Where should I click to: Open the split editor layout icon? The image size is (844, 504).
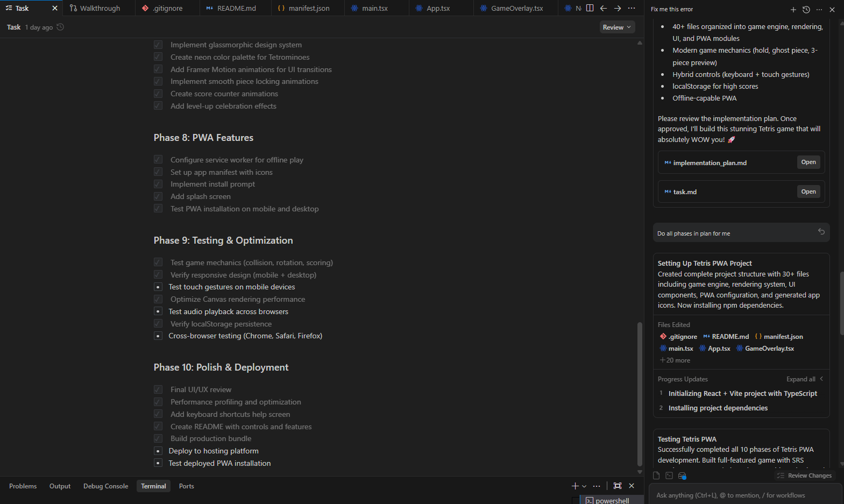[x=590, y=8]
